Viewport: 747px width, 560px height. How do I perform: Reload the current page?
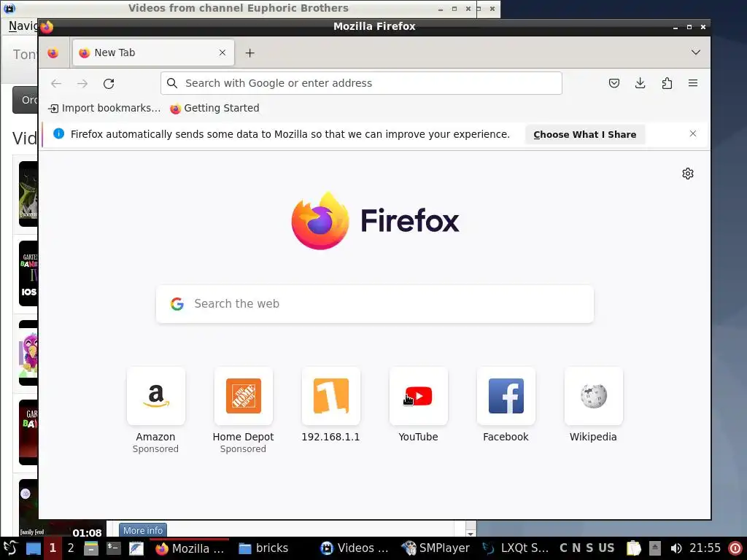[109, 83]
